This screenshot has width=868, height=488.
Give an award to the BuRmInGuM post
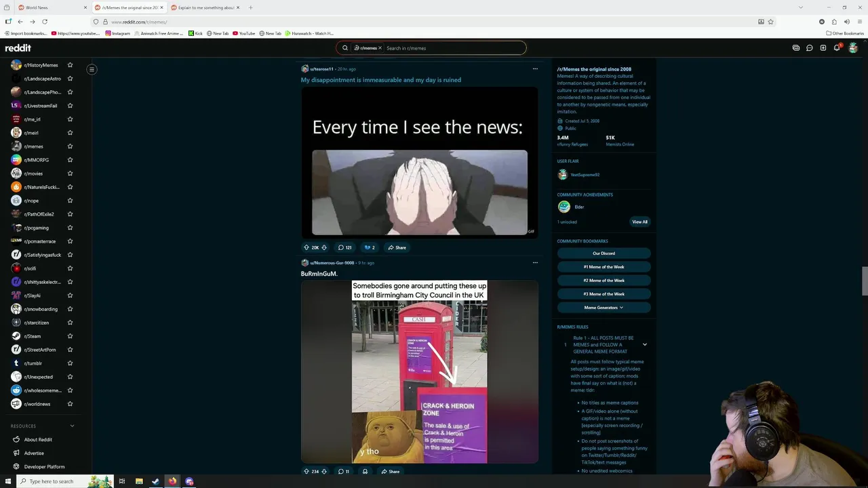click(365, 471)
